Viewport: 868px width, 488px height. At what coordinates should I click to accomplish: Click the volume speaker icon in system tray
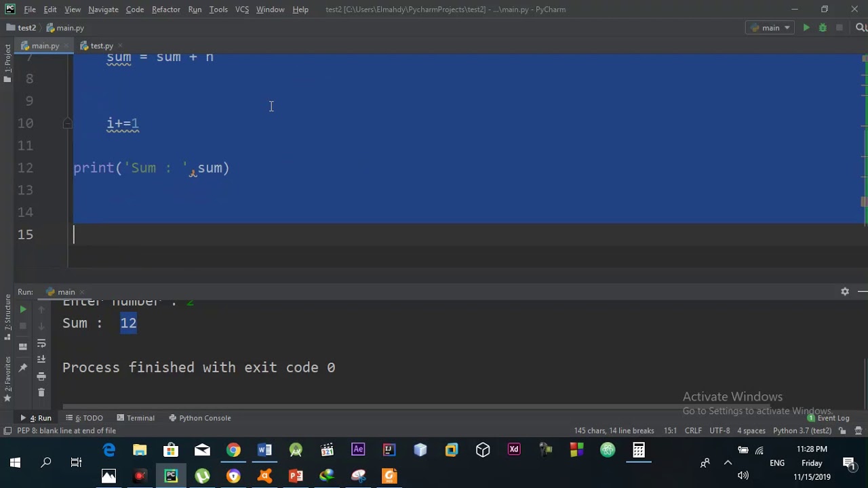tap(743, 476)
